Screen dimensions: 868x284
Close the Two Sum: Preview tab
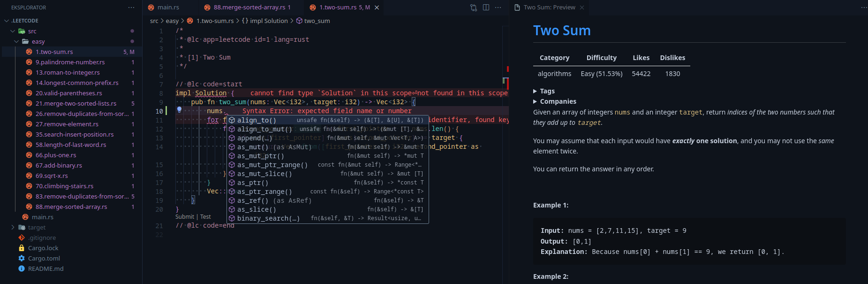[582, 8]
